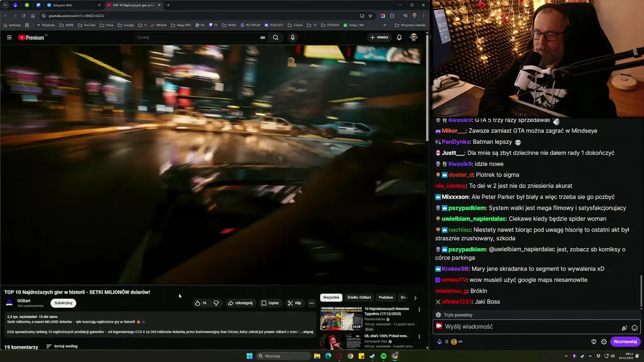Open the Windows Start menu
This screenshot has height=362, width=644.
click(250, 356)
